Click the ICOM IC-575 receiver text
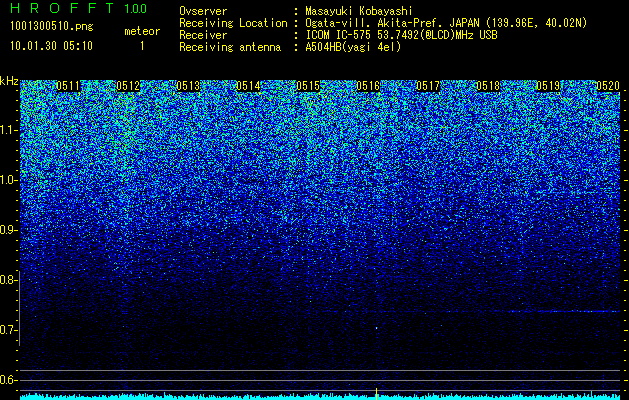 click(x=401, y=35)
